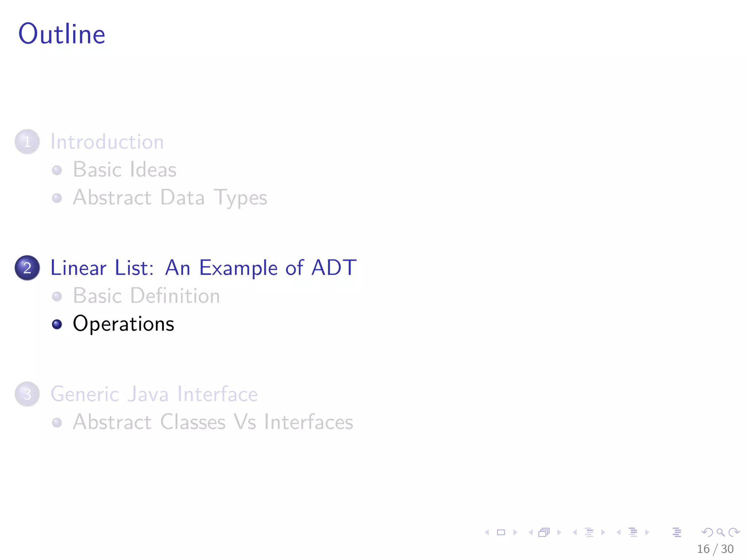Viewport: 747px width, 560px height.
Task: Open the Introduction section link
Action: (107, 141)
